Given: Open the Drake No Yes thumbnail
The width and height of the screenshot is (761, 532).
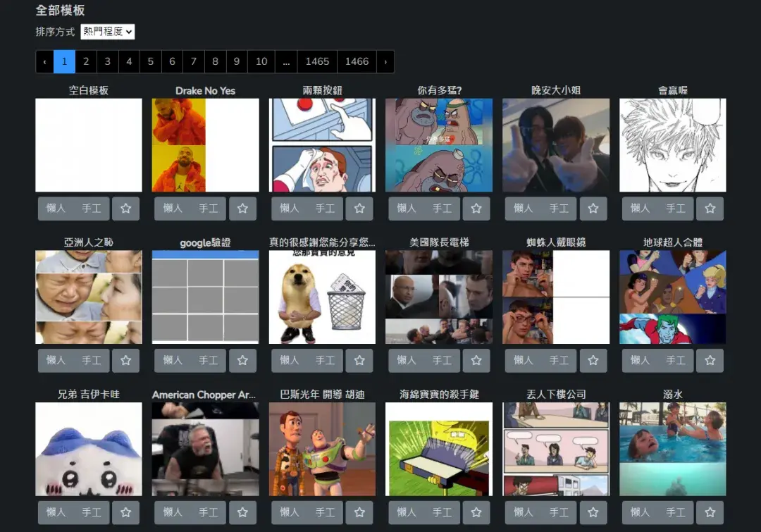Looking at the screenshot, I should pyautogui.click(x=205, y=145).
